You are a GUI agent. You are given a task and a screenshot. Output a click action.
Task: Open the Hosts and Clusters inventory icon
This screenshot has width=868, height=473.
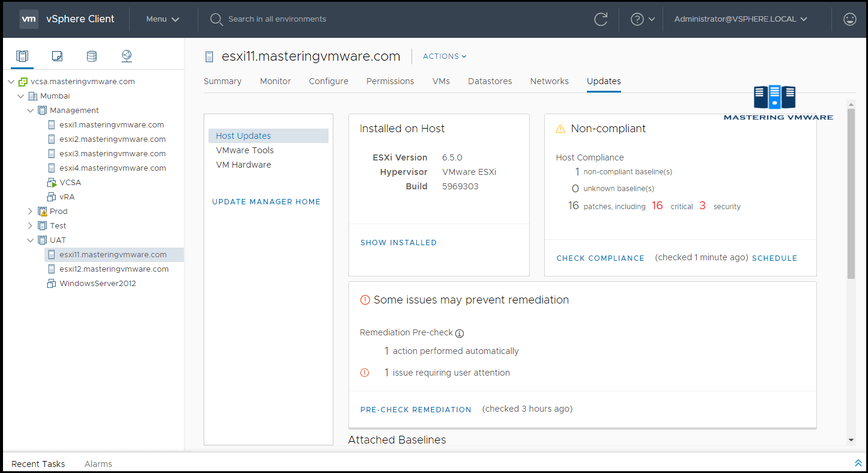click(22, 56)
